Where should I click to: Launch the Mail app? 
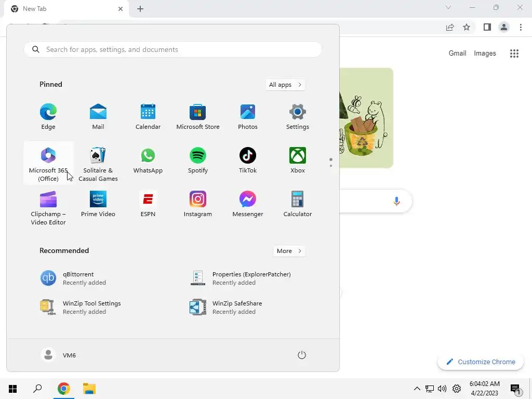click(x=98, y=117)
